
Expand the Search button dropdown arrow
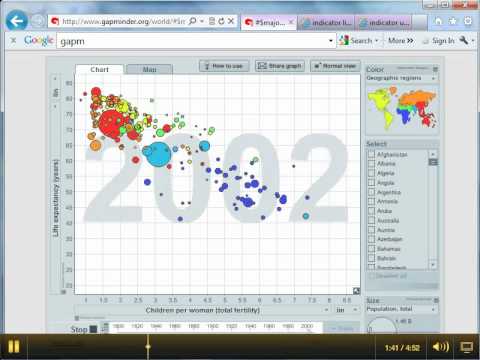377,41
